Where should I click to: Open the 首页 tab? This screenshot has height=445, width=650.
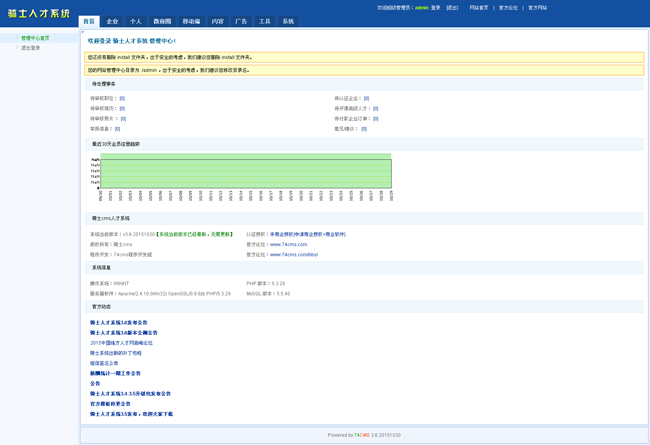point(89,21)
